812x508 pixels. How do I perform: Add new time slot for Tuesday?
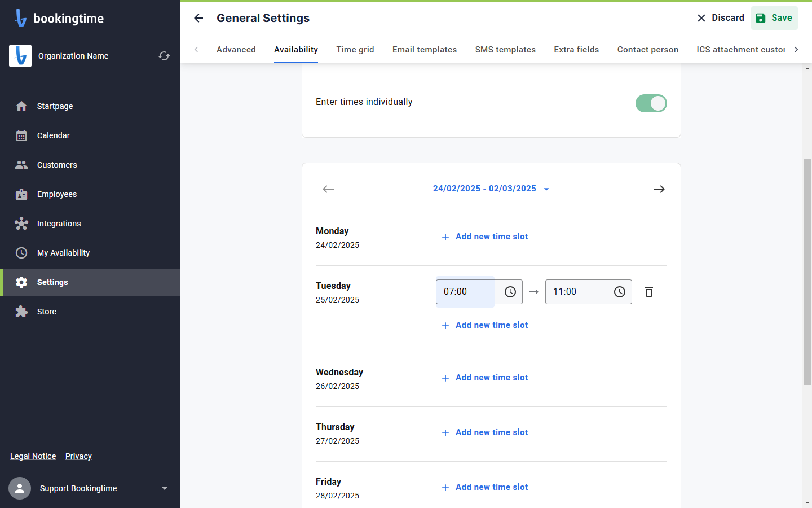pyautogui.click(x=485, y=325)
